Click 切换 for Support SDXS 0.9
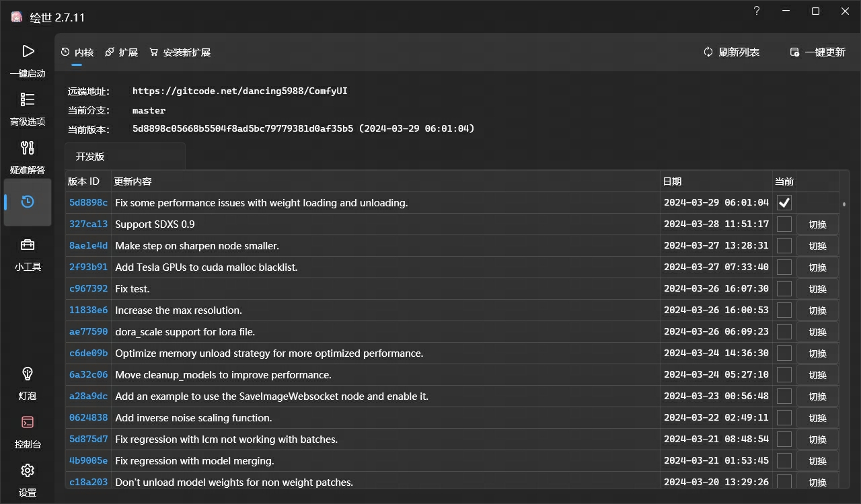 click(x=817, y=224)
